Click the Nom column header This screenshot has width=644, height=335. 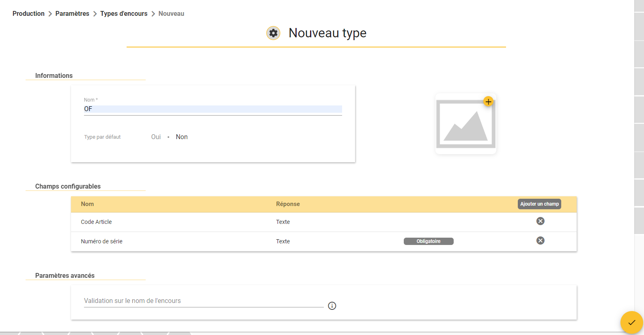pos(87,204)
